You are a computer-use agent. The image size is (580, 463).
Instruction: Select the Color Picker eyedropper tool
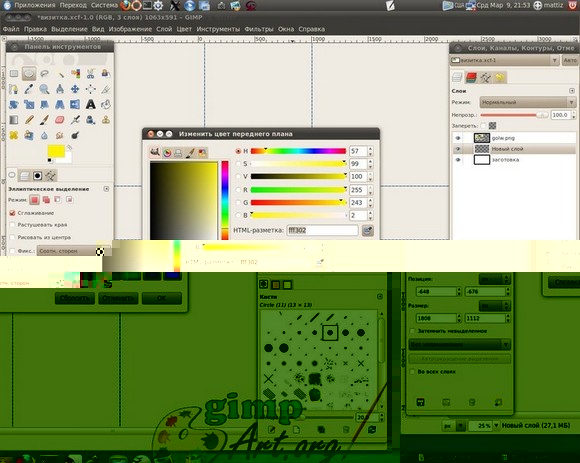tap(29, 89)
